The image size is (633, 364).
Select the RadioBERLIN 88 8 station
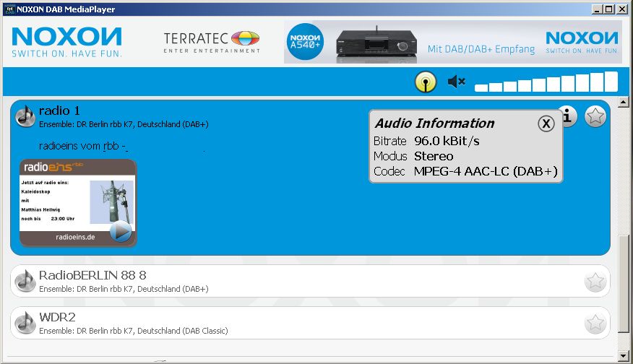[310, 281]
